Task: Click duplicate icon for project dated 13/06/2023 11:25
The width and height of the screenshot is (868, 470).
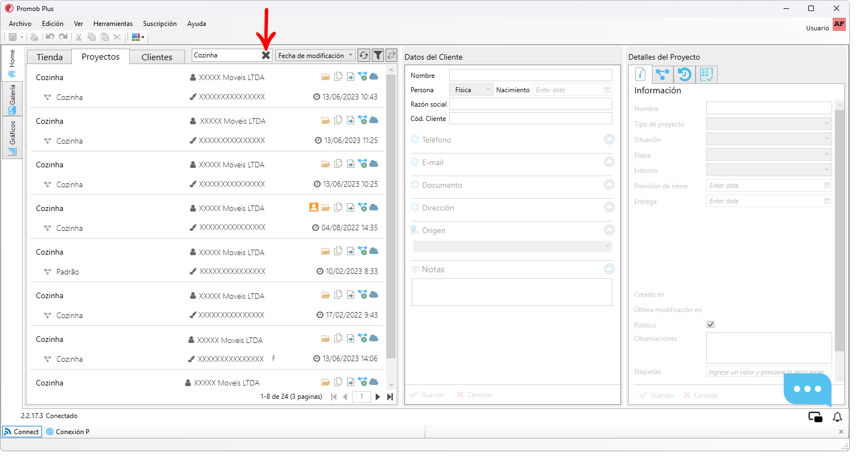Action: click(x=338, y=120)
